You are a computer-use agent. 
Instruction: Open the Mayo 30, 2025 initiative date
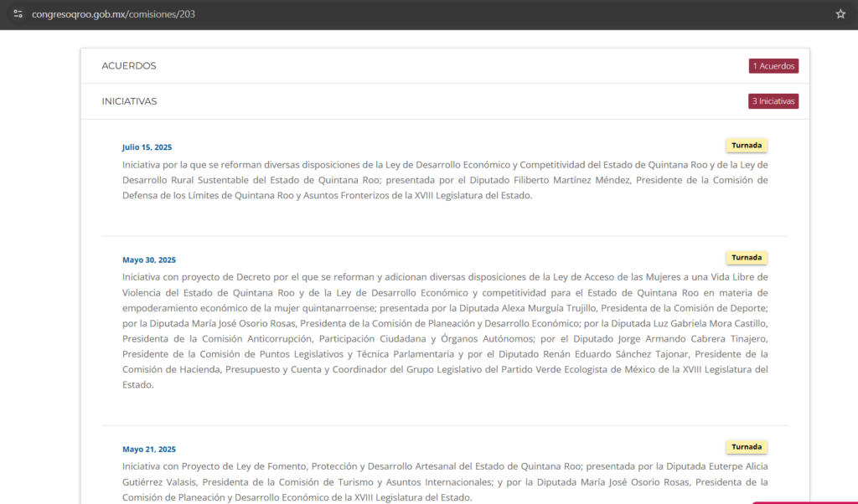(149, 260)
